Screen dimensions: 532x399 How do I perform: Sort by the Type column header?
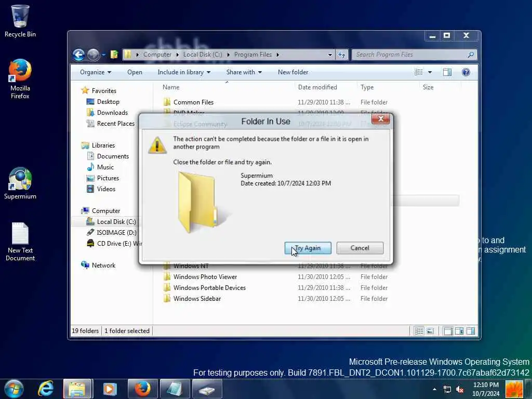coord(367,87)
